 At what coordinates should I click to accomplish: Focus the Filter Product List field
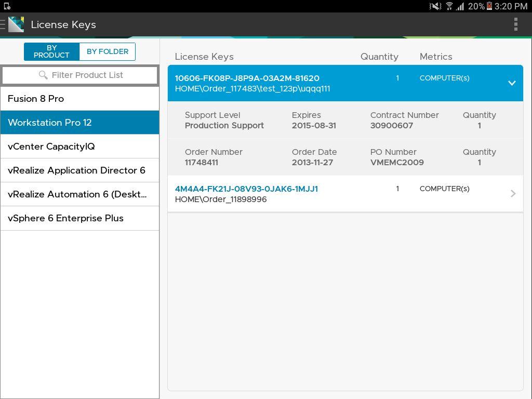point(80,75)
